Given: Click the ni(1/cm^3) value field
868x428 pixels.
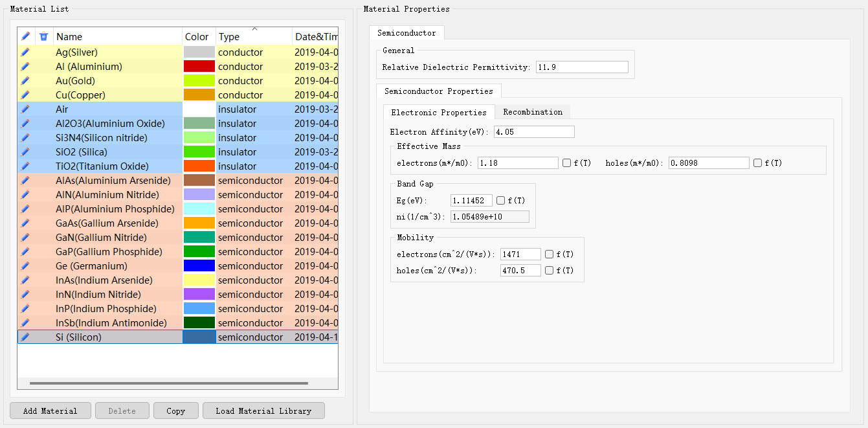Looking at the screenshot, I should pos(490,217).
